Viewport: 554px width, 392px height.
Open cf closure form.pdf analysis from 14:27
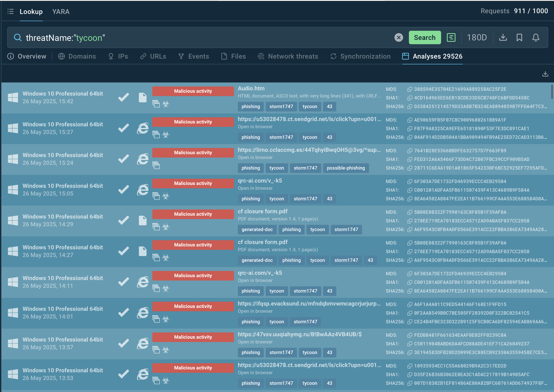tap(262, 242)
